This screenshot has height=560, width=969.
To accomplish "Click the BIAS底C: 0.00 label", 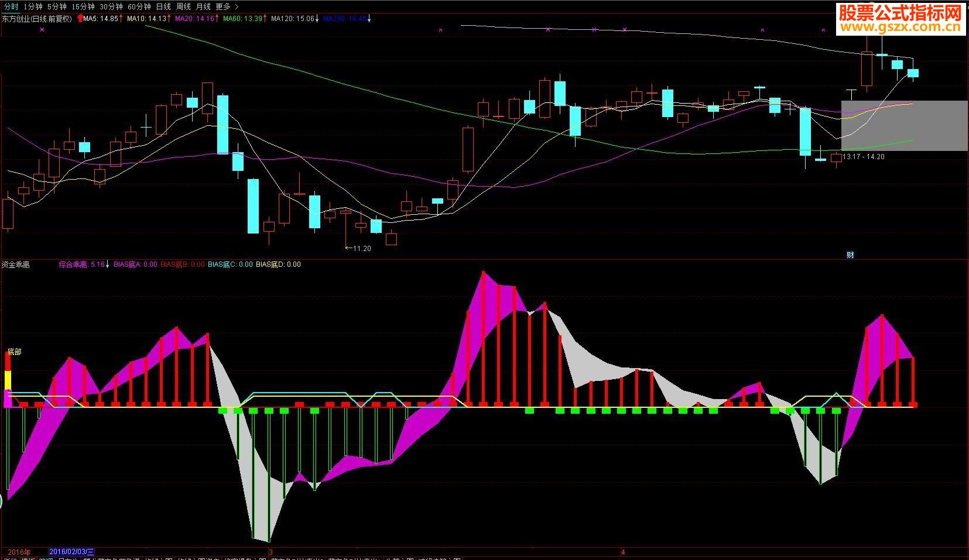I will point(231,264).
